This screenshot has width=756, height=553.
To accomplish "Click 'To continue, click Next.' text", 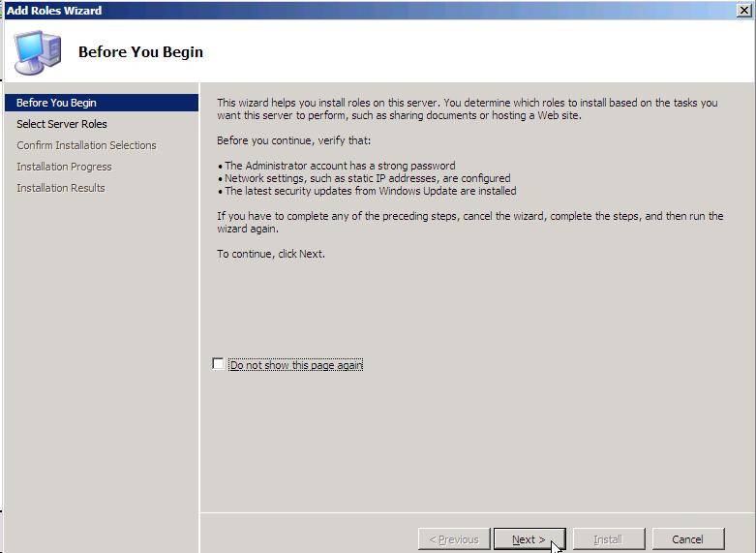I will (271, 254).
